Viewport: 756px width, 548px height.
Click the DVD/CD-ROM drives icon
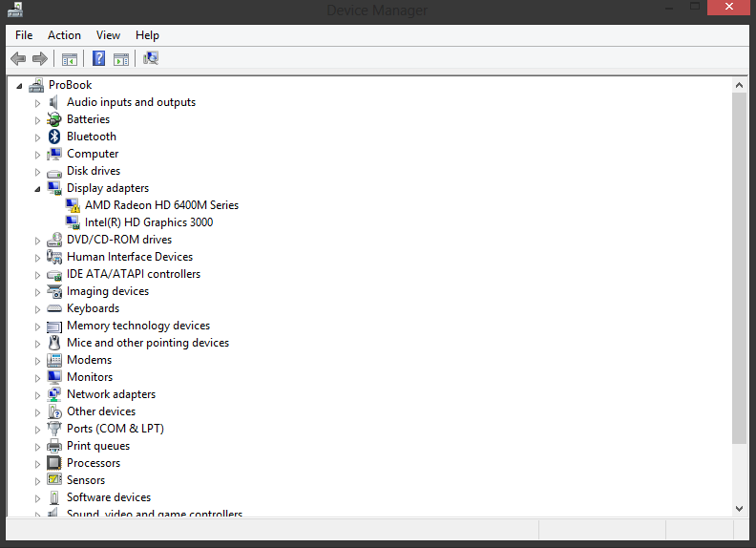[x=54, y=240]
